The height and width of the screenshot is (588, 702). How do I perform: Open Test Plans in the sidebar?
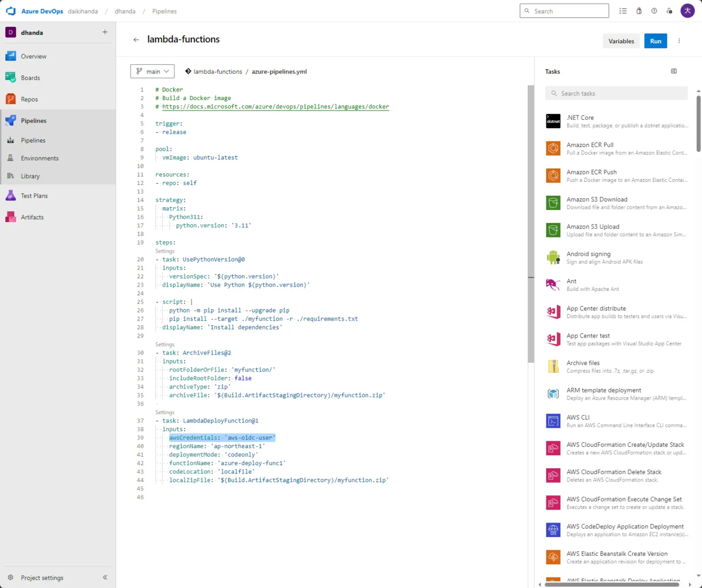(x=58, y=195)
